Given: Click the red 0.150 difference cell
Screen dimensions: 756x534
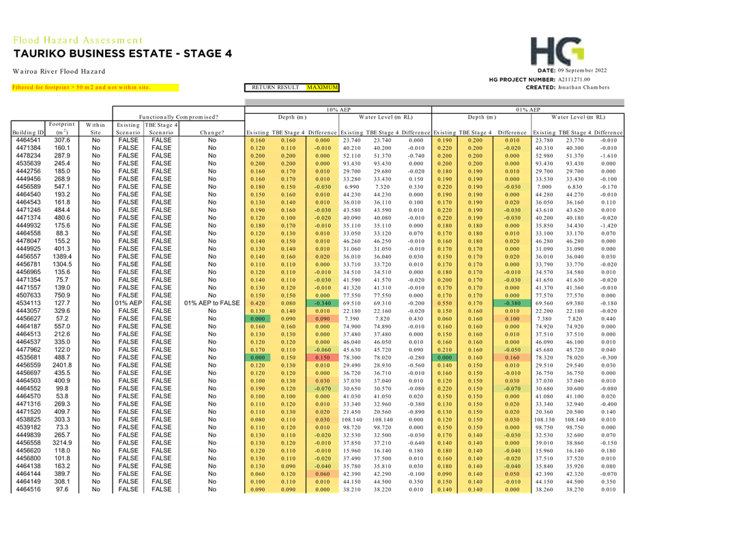Looking at the screenshot, I should [322, 357].
